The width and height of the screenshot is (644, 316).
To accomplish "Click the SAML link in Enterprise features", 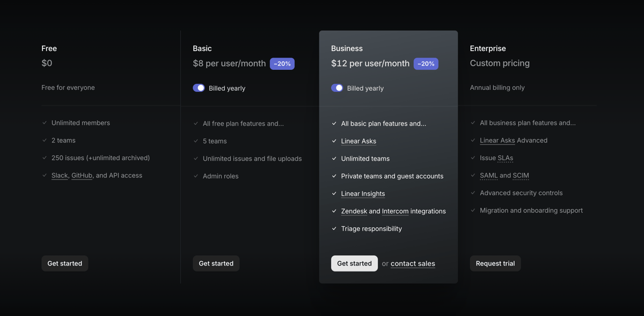I will pos(487,175).
